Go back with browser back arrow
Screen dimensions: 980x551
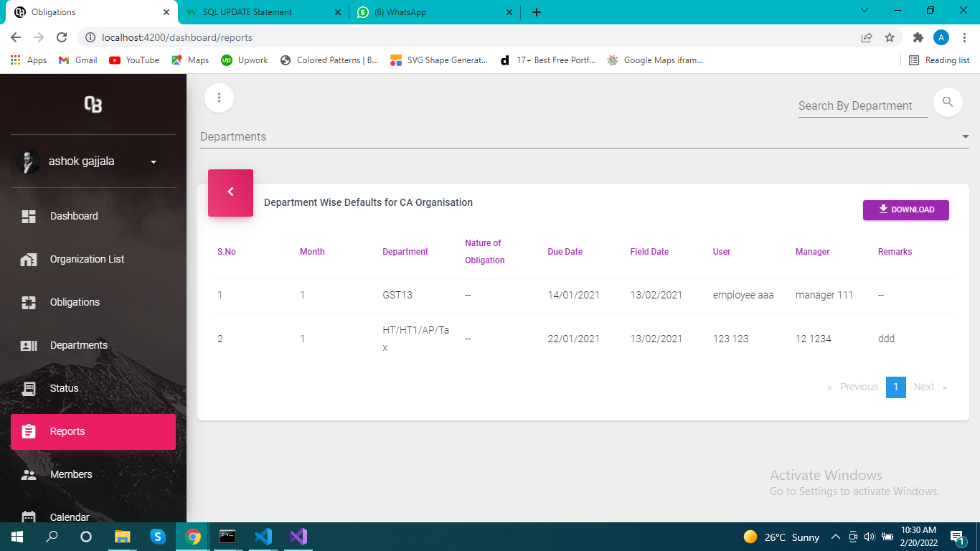(x=16, y=37)
